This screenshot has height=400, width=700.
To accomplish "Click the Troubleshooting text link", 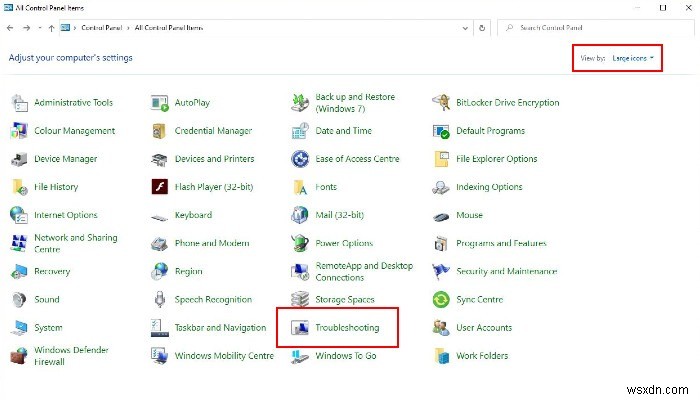I will coord(347,328).
